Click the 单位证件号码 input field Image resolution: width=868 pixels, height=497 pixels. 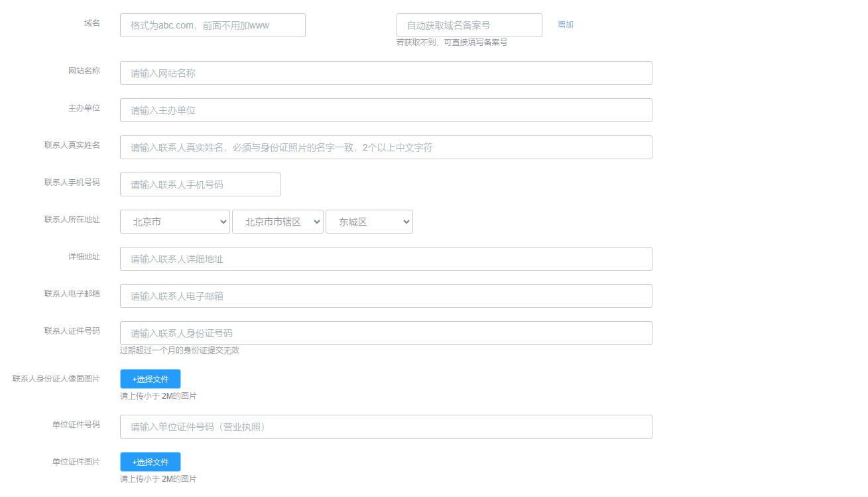(386, 427)
